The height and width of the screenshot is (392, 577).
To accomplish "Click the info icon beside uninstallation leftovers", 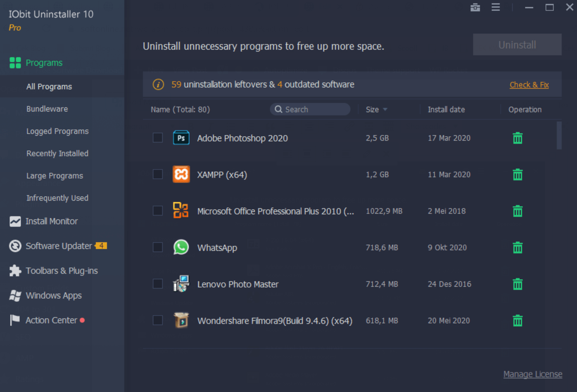I will point(158,84).
